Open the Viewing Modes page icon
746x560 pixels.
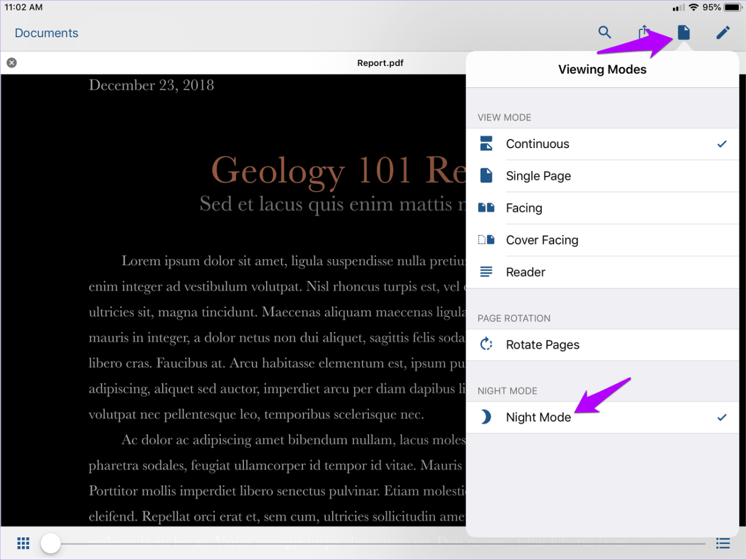point(684,32)
